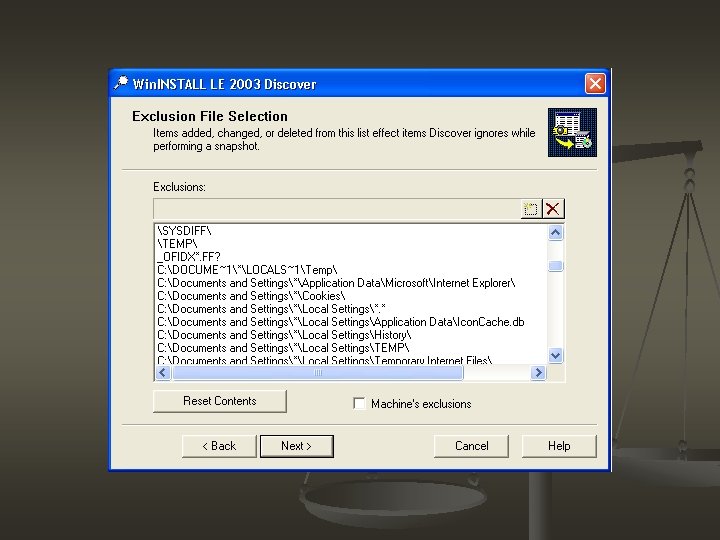Cancel the Discover wizard
720x540 pixels.
point(471,446)
